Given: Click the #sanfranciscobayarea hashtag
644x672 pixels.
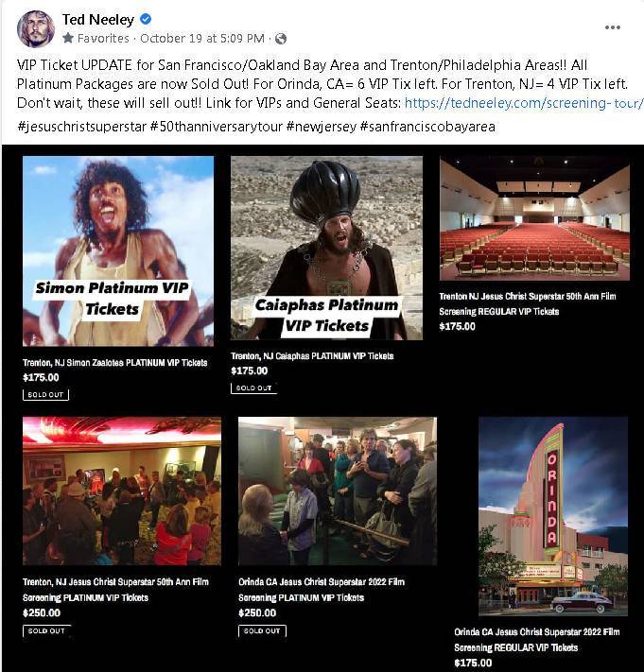Looking at the screenshot, I should 427,127.
